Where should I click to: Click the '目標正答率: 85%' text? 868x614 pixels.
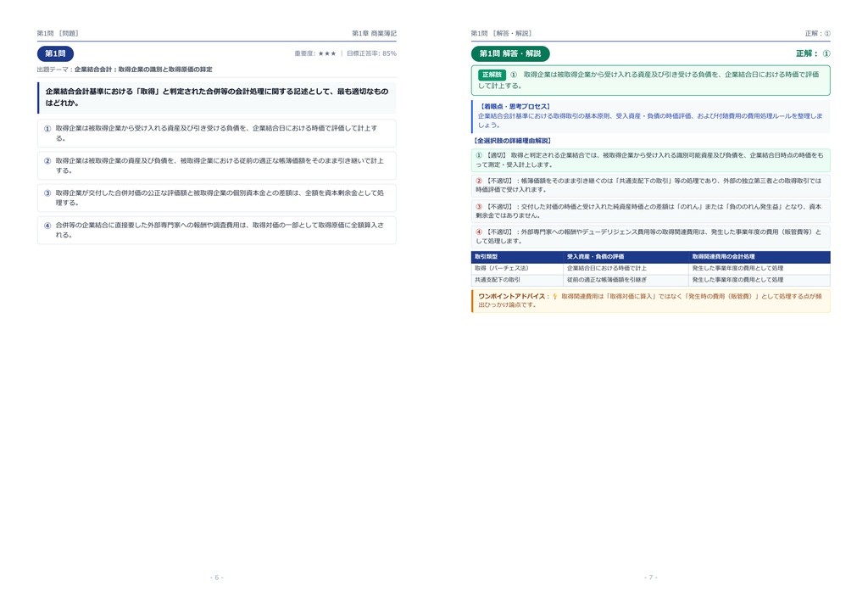tap(371, 53)
